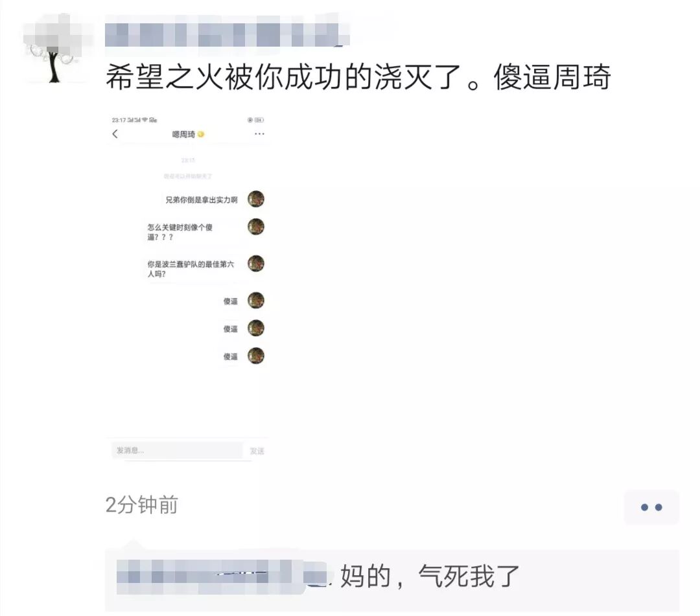Open the three-dot menu in chat header

coord(259,134)
